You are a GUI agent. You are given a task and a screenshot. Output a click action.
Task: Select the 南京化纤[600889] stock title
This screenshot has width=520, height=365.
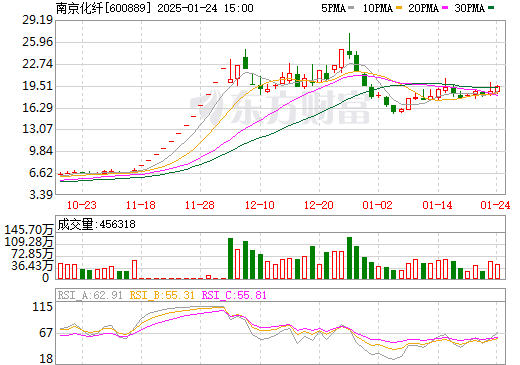click(101, 8)
